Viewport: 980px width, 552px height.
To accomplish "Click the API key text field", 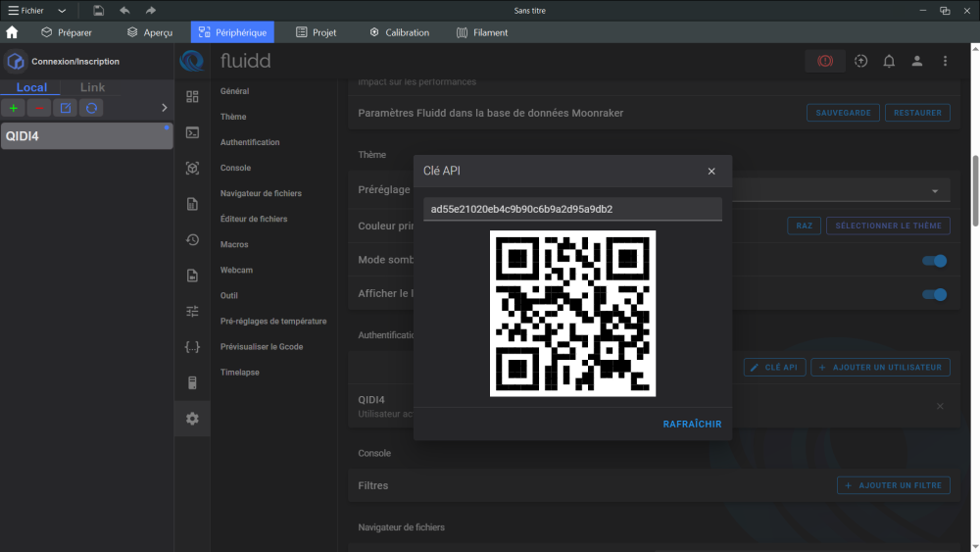I will coord(572,209).
